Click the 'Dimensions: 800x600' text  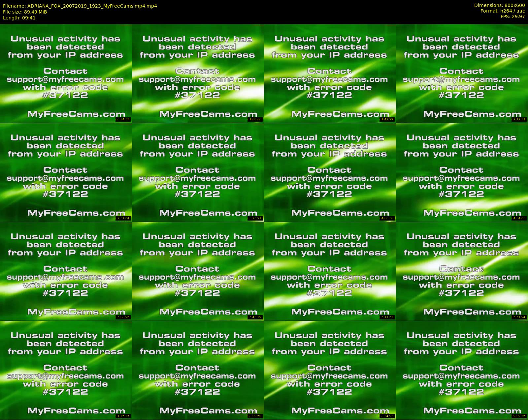(499, 5)
